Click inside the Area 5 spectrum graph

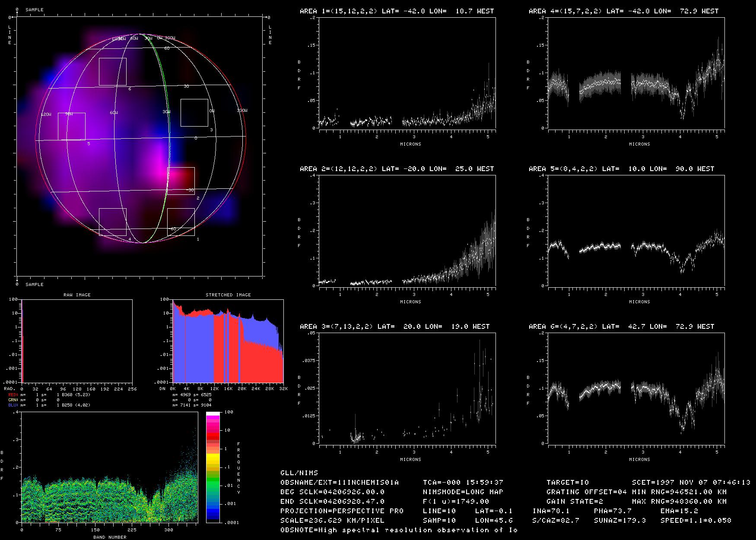click(x=636, y=231)
